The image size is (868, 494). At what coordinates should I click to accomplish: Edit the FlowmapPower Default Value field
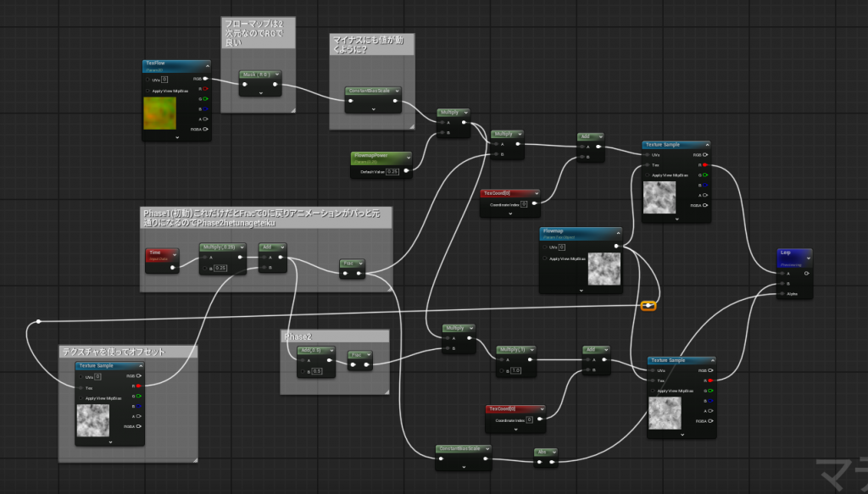[392, 171]
